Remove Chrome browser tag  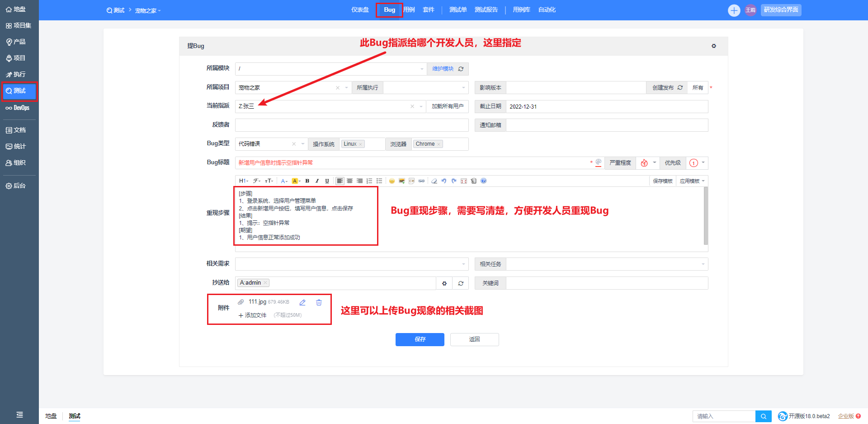click(439, 144)
